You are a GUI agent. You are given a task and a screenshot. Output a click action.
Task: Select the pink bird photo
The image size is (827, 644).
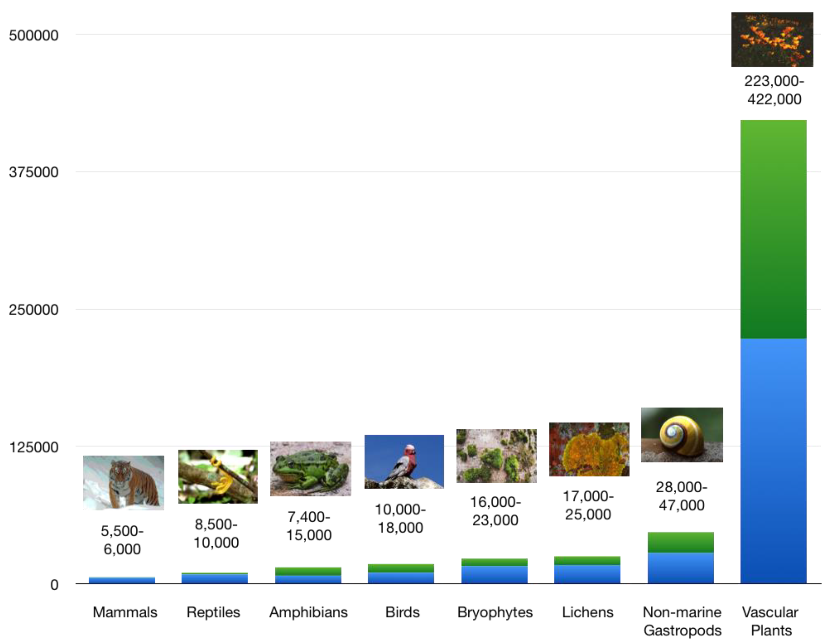coord(404,462)
